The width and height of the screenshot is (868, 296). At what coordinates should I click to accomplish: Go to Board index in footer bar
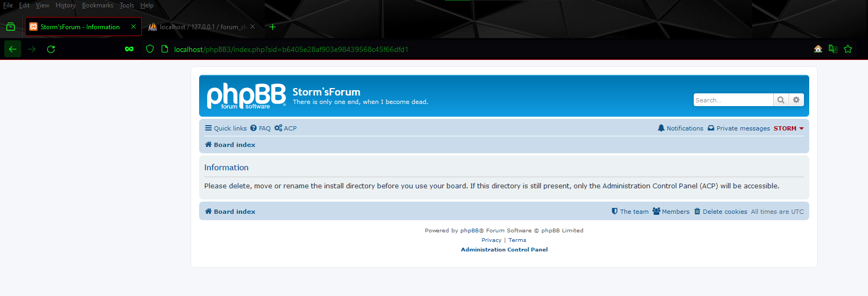[230, 212]
